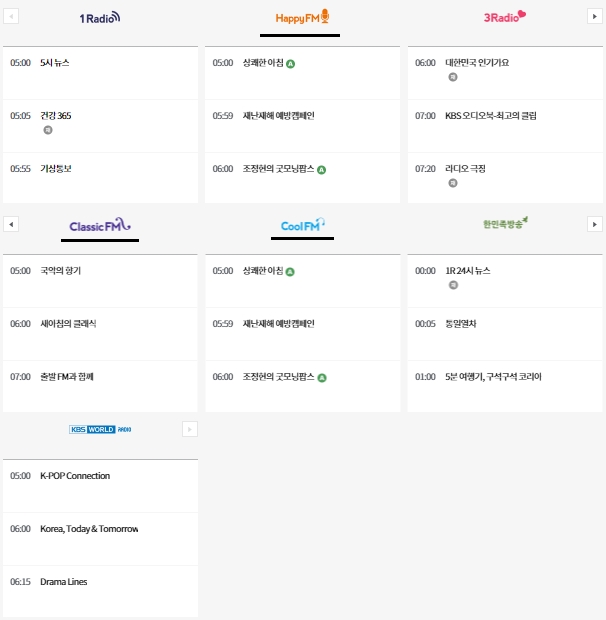The image size is (606, 620).
Task: Select the CoolFM channel logo
Action: (x=302, y=225)
